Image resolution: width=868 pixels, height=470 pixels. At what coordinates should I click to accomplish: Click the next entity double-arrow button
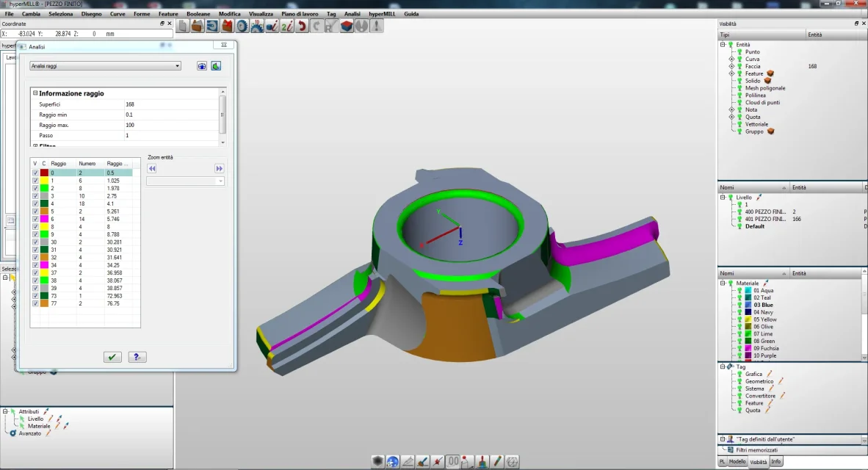point(219,168)
